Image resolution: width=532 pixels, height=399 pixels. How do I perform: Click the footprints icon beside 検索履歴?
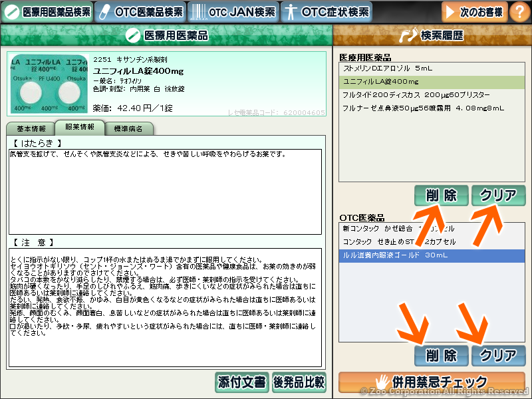tap(408, 35)
